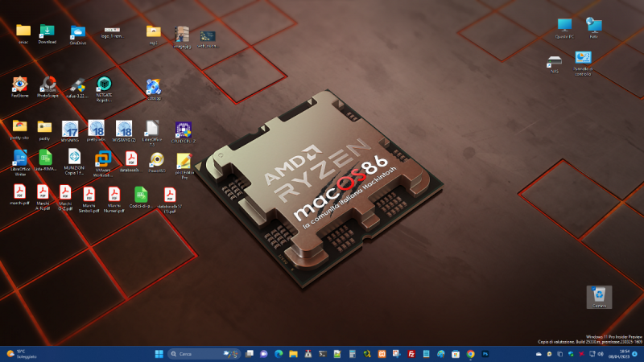644x362 pixels.
Task: Open File Explorer from taskbar
Action: click(x=293, y=354)
